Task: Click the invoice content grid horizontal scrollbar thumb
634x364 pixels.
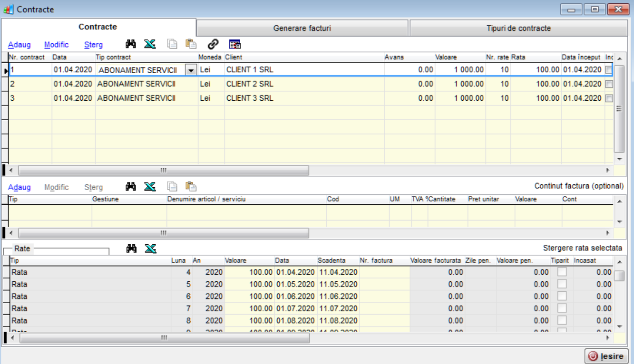Action: click(163, 233)
